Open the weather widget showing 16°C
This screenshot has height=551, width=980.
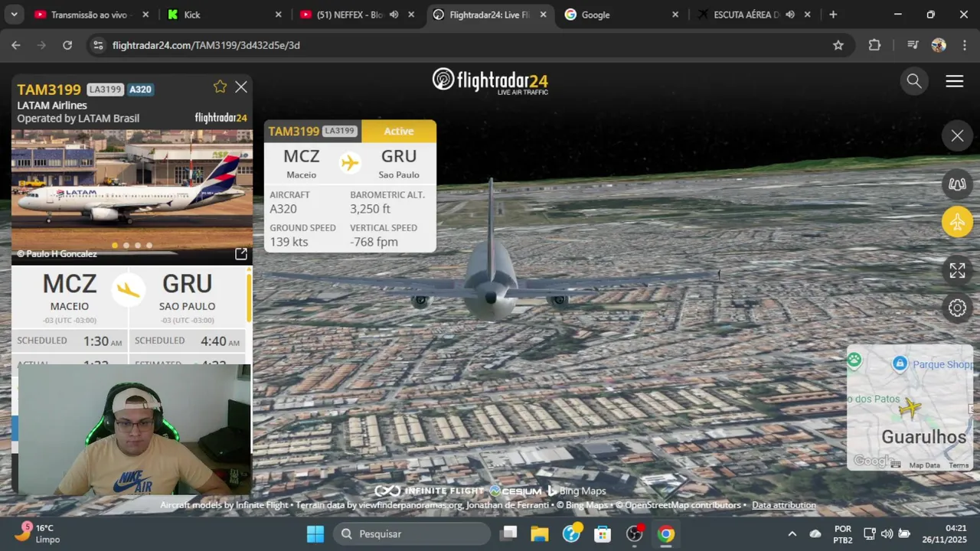(x=38, y=533)
